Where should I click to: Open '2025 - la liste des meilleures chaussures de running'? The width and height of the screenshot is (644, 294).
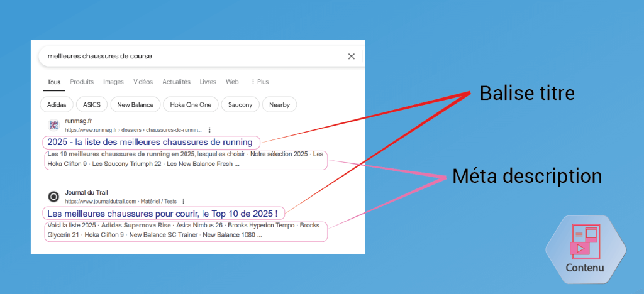click(150, 142)
